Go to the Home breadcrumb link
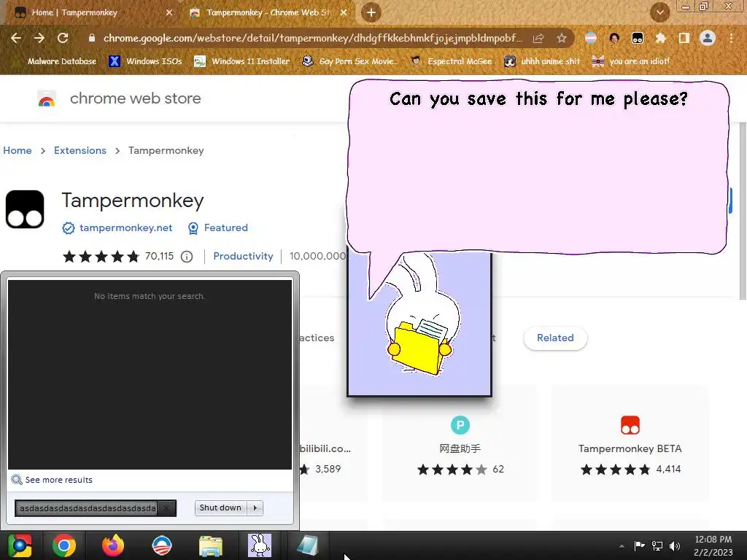The height and width of the screenshot is (560, 747). pyautogui.click(x=18, y=150)
